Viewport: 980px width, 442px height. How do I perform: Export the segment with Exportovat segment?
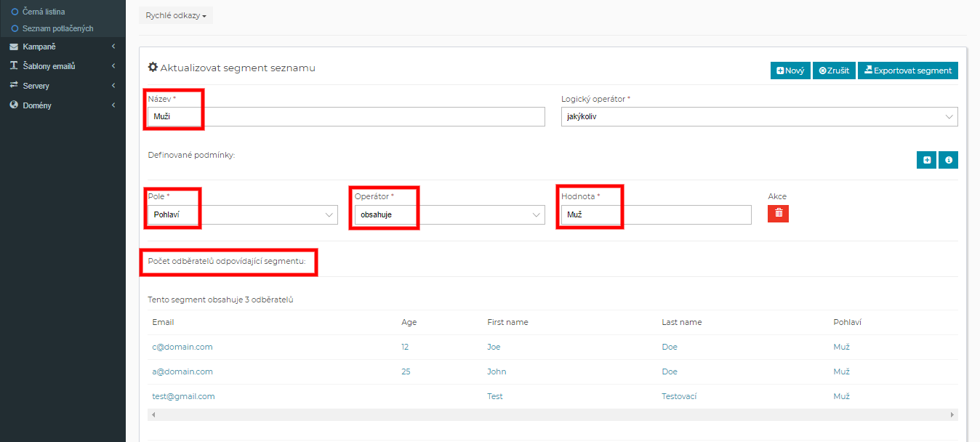tap(907, 71)
